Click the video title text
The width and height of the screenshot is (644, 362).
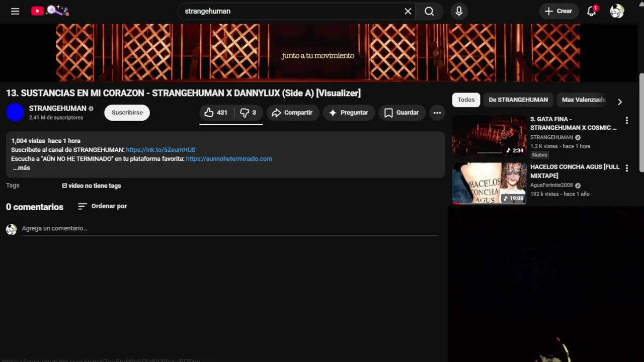tap(183, 93)
